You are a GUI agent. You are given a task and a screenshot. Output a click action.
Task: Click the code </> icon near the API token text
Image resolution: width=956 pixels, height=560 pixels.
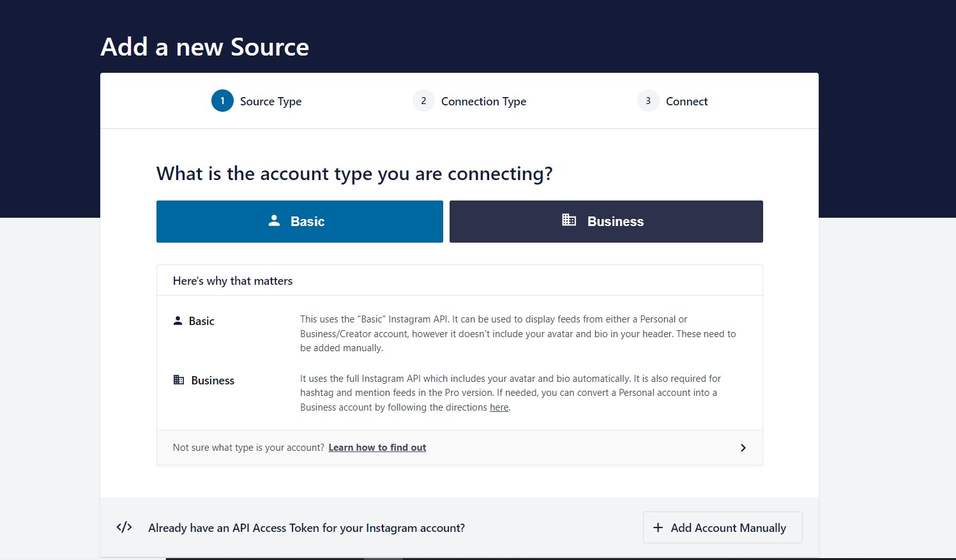(x=123, y=527)
